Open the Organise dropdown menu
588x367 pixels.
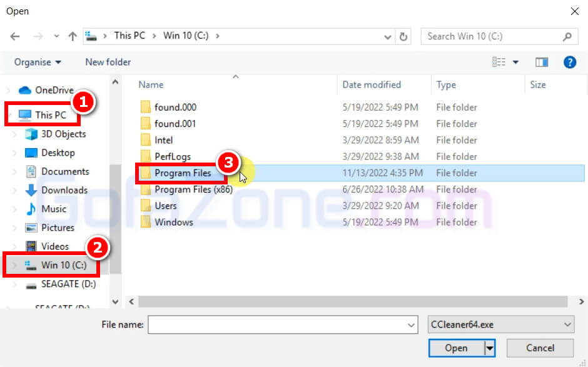tap(38, 62)
